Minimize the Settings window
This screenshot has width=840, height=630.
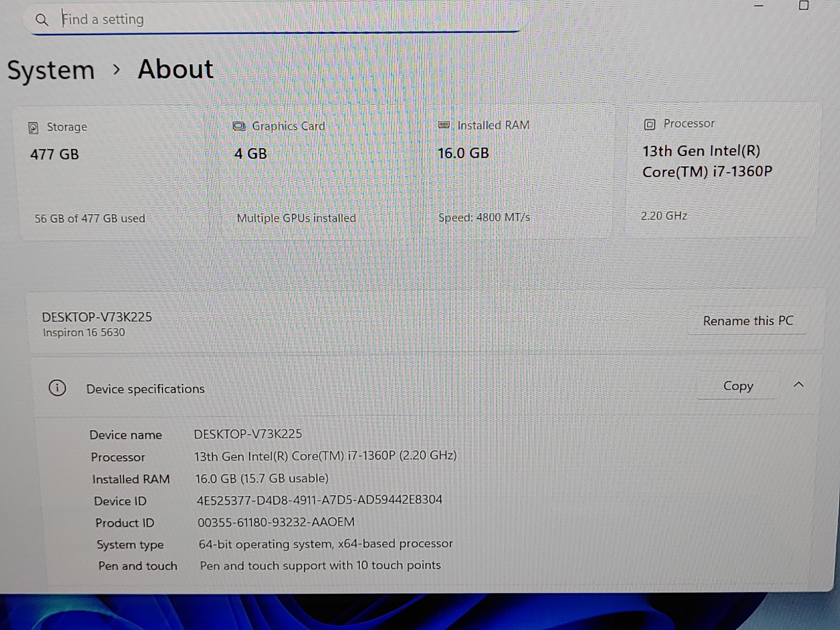(758, 6)
